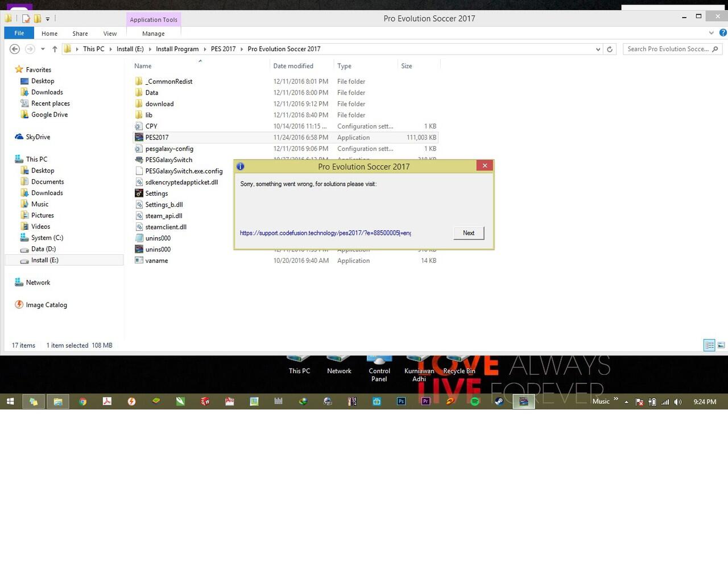Expand the Install (E:) breadcrumb arrow

point(150,49)
